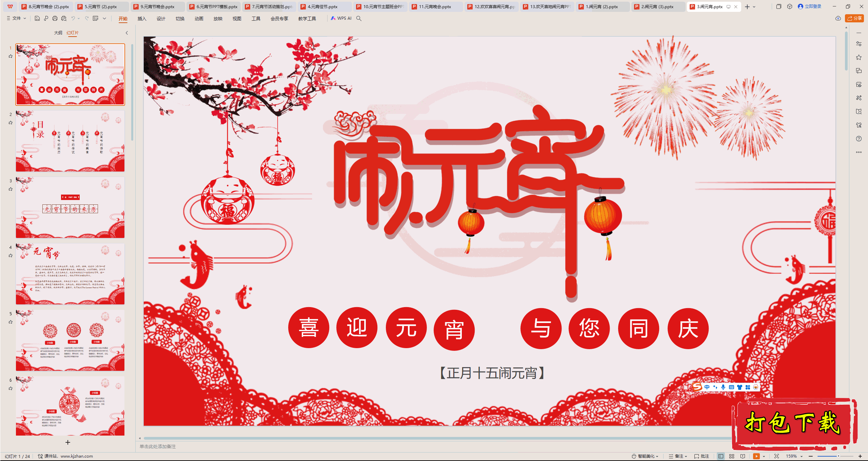Click the cloud upload icon
Screen dimensions: 868x461
point(838,18)
